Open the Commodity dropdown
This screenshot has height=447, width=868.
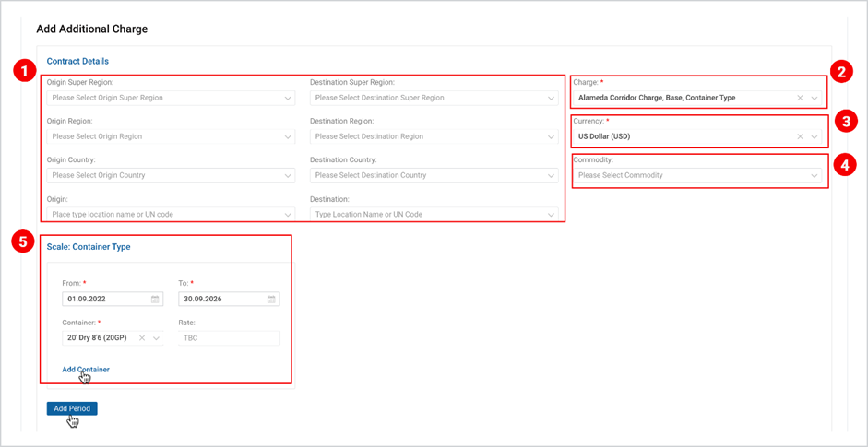697,175
